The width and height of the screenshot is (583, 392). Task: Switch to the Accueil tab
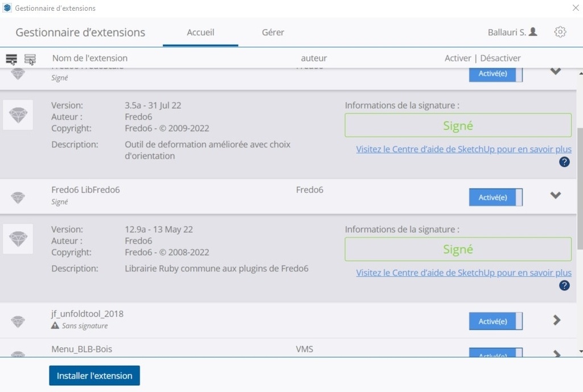tap(200, 32)
